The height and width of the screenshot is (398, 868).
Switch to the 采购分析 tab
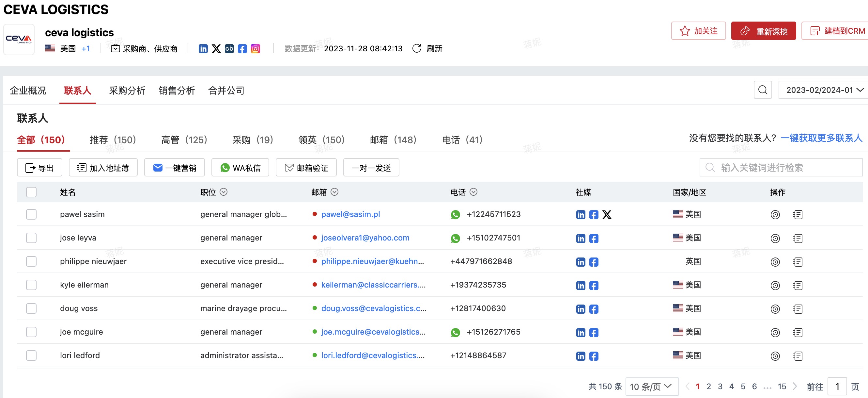pos(127,91)
